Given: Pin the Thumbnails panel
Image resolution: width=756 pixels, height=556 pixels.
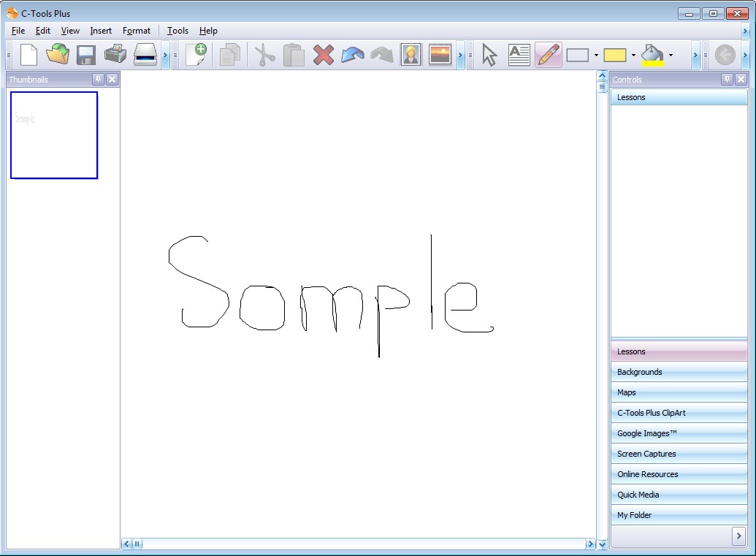Looking at the screenshot, I should pyautogui.click(x=99, y=79).
